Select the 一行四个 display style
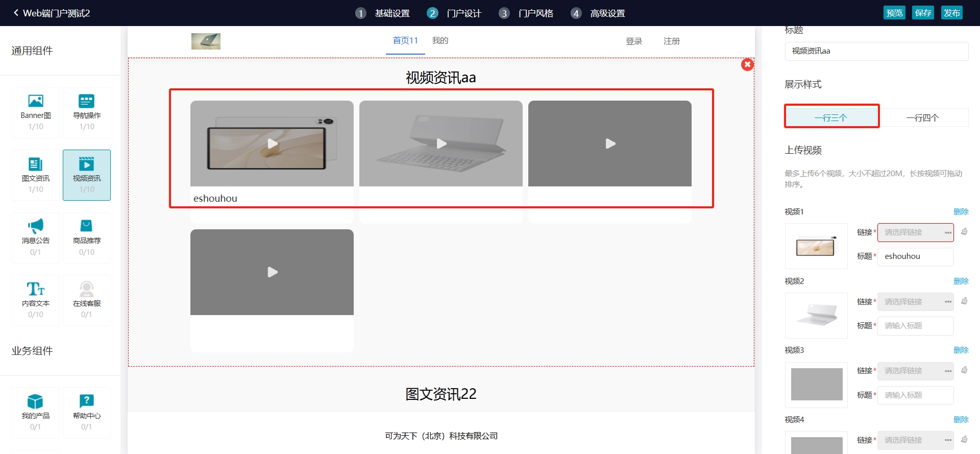The image size is (980, 454). pyautogui.click(x=922, y=117)
